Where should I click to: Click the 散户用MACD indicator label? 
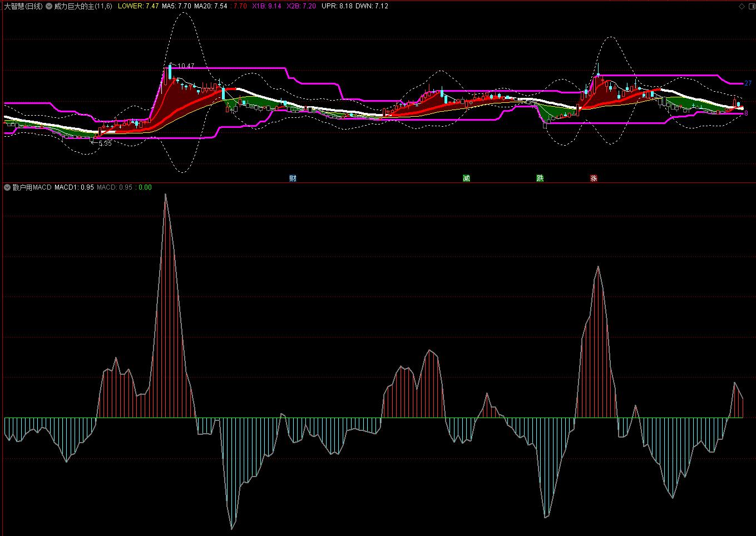pos(32,187)
